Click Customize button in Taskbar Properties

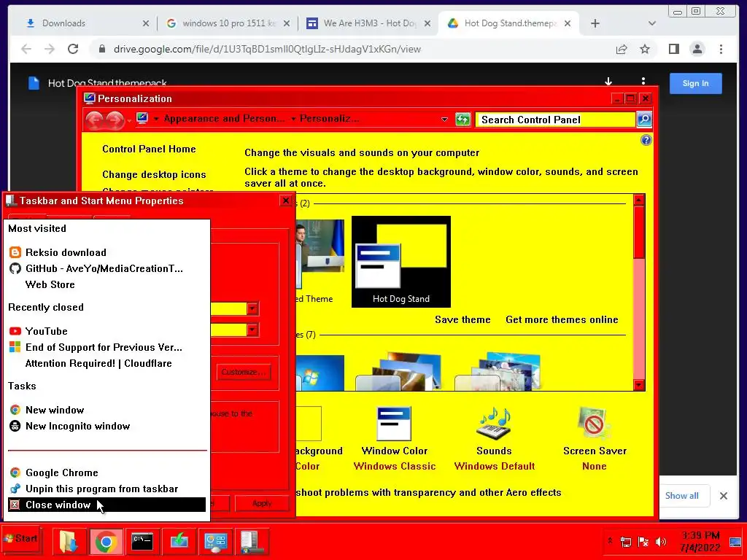(x=244, y=372)
